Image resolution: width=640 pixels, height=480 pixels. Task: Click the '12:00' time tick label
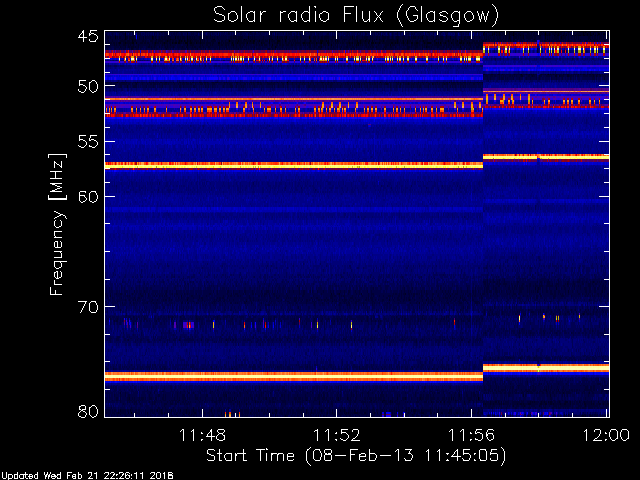click(x=606, y=435)
